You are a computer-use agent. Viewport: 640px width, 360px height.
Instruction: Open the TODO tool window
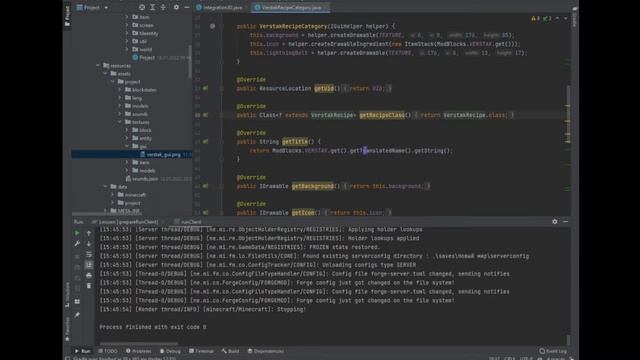[x=108, y=351]
